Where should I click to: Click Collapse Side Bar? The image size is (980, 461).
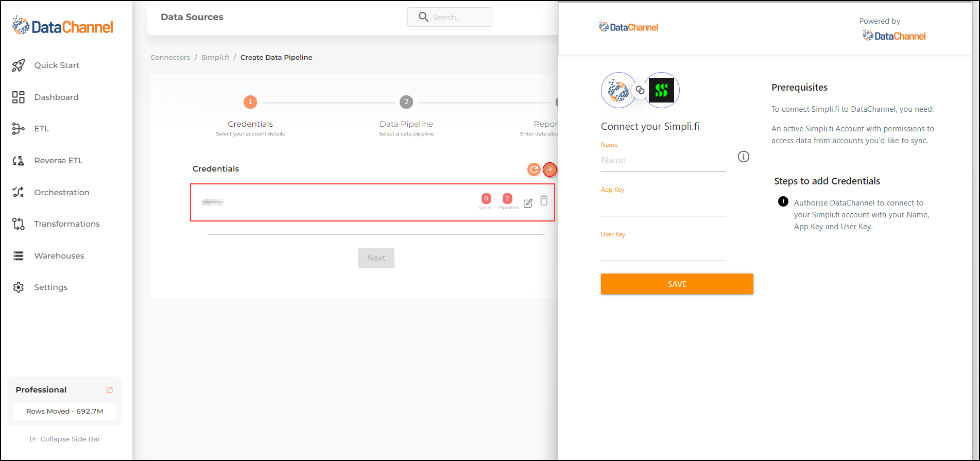[x=65, y=439]
